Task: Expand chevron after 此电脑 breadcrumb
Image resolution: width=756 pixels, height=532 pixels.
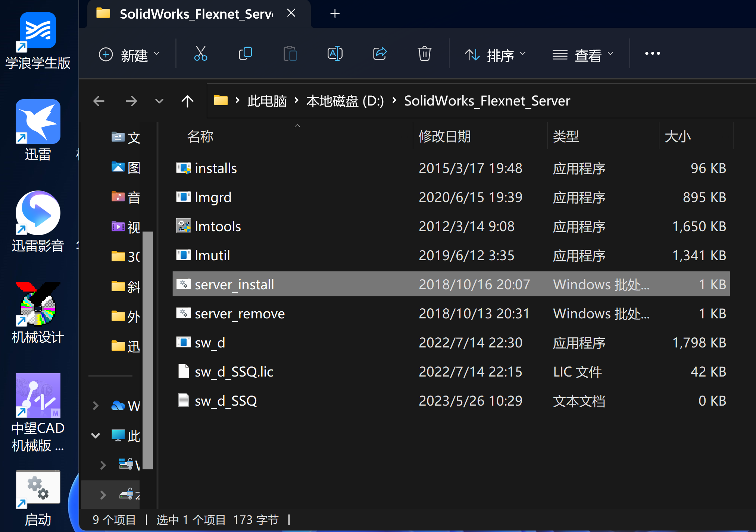Action: click(x=297, y=100)
